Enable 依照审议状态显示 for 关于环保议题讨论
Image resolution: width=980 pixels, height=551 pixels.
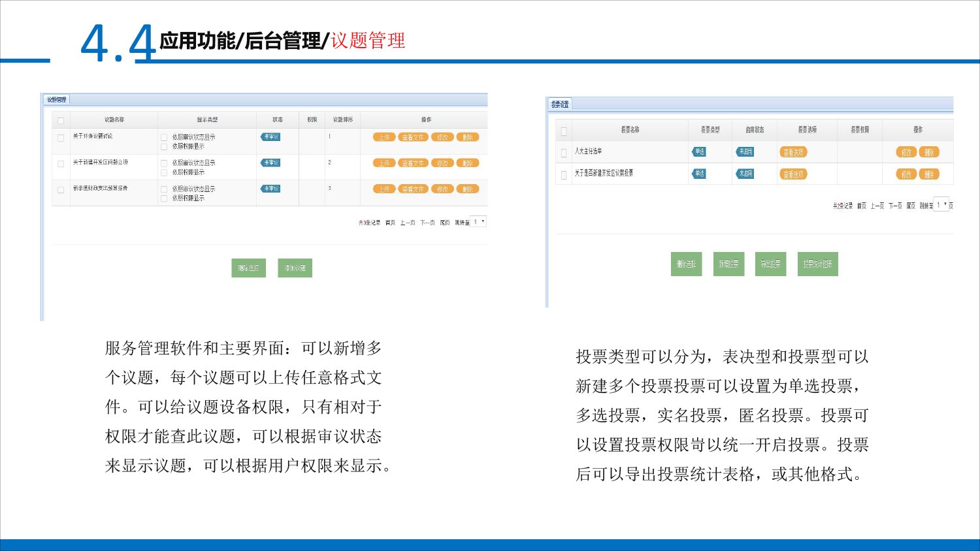164,138
